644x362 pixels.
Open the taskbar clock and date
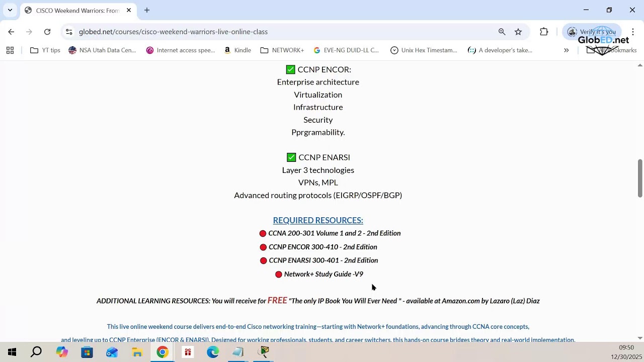click(626, 352)
